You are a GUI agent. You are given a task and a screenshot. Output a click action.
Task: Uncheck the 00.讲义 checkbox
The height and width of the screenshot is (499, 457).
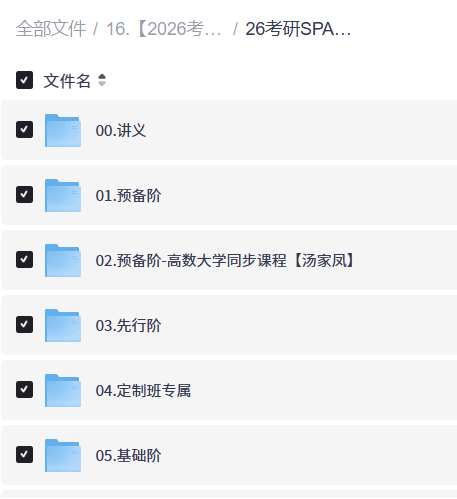[x=24, y=129]
